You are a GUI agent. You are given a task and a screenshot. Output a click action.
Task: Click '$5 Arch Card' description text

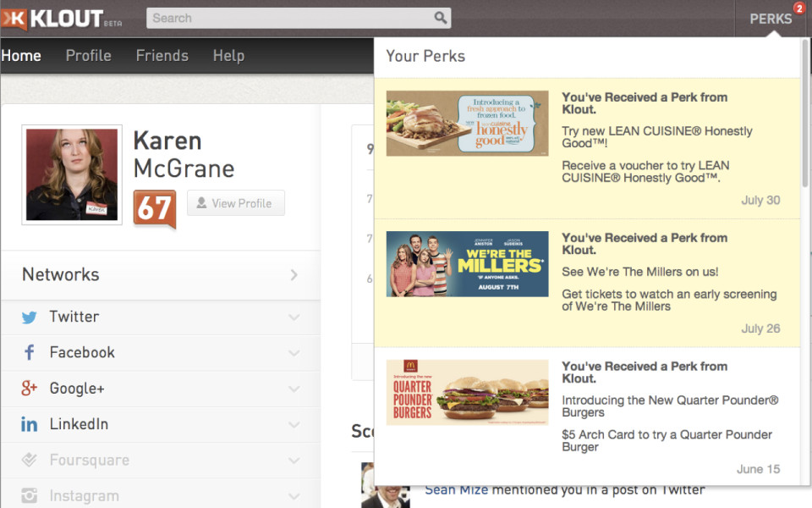tap(667, 440)
